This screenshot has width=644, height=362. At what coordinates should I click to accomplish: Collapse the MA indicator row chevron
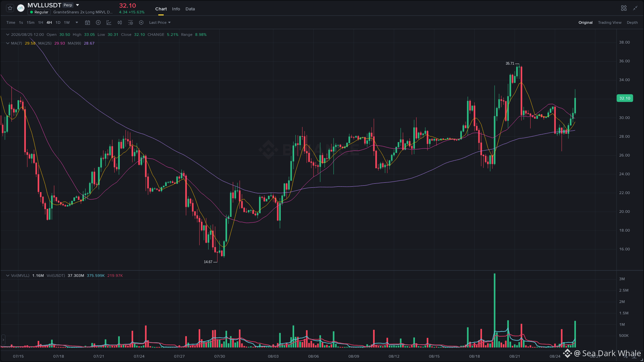point(7,43)
